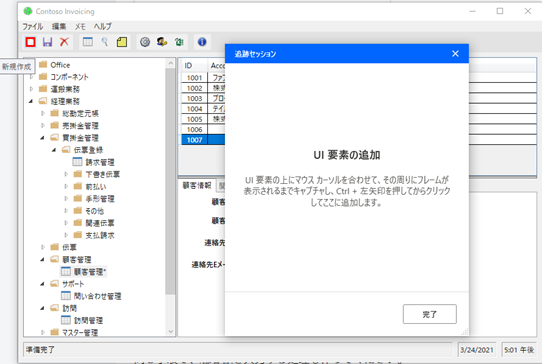Image resolution: width=542 pixels, height=364 pixels.
Task: Click the 3/24/2021 date in status bar
Action: [x=477, y=350]
